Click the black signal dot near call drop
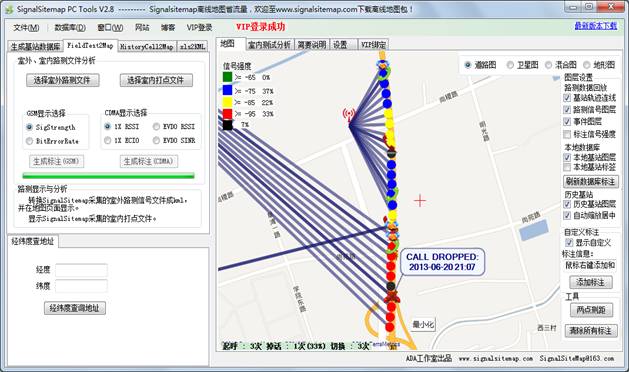Viewport: 629px width, 372px height. [391, 287]
